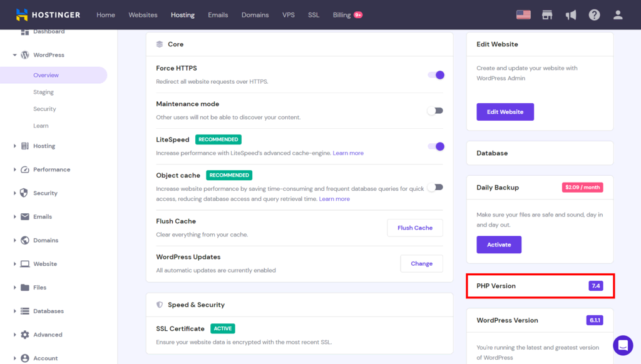Click the Databases sidebar icon
This screenshot has height=364, width=641.
25,311
